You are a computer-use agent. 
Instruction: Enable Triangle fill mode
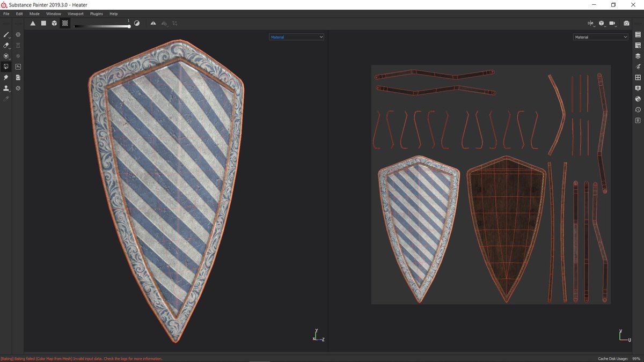pyautogui.click(x=33, y=24)
